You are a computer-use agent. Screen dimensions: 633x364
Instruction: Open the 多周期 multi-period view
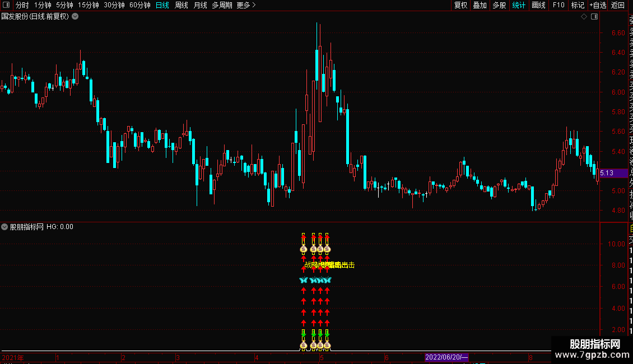(222, 5)
